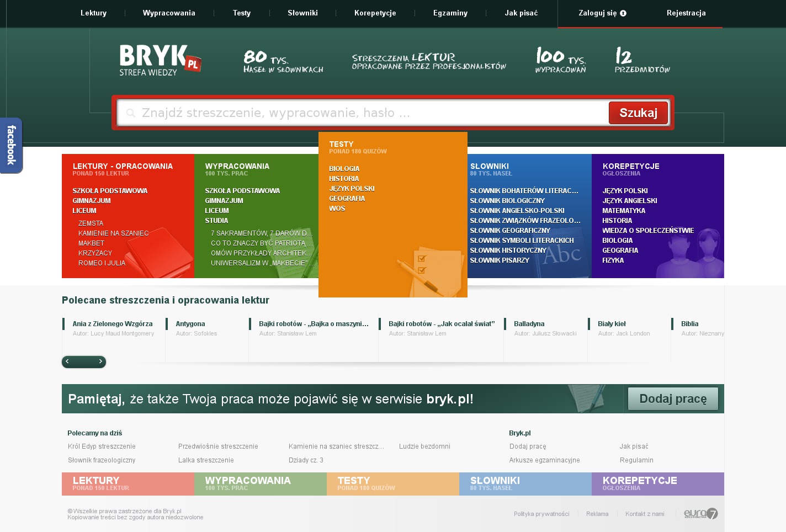Click the BRYK.pl logo
The image size is (786, 532).
tap(160, 60)
